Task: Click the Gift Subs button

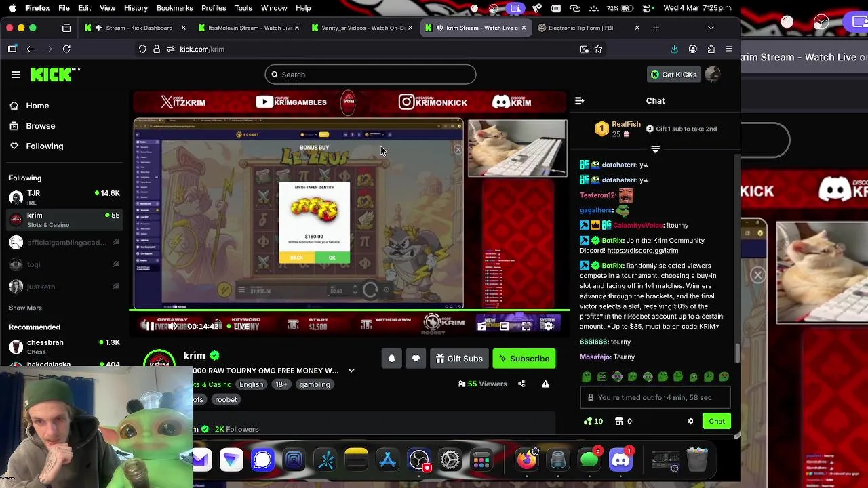Action: click(459, 359)
